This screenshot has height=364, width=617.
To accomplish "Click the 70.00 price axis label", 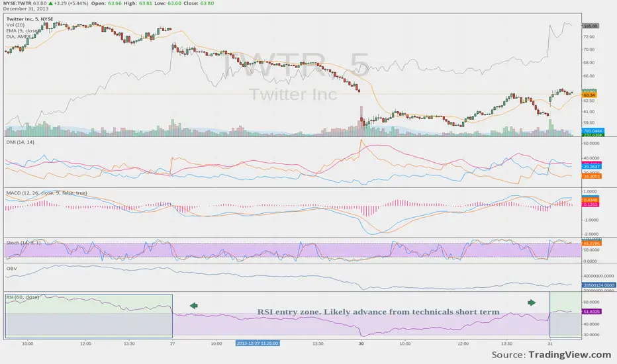I will [x=589, y=50].
